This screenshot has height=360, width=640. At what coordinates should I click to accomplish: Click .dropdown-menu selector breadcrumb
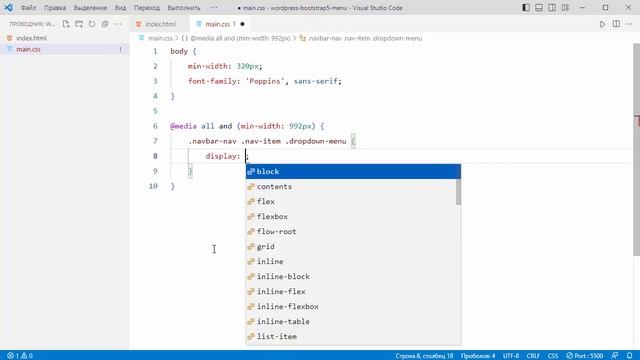(x=365, y=38)
